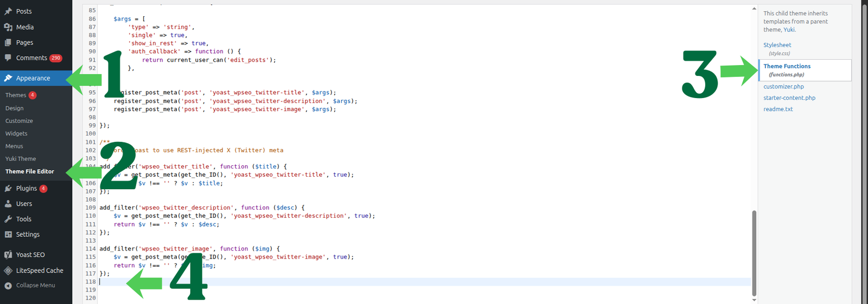Click the Posts pushpin icon
This screenshot has height=304, width=868.
[8, 11]
